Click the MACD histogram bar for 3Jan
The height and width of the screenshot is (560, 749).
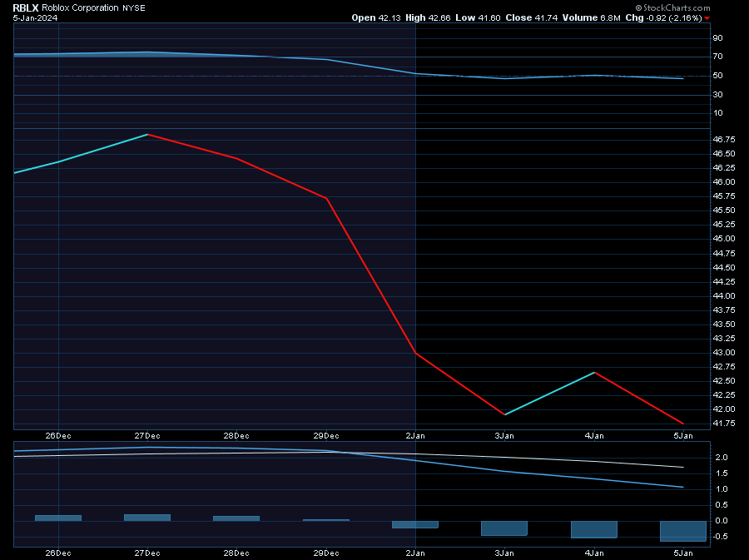point(504,528)
